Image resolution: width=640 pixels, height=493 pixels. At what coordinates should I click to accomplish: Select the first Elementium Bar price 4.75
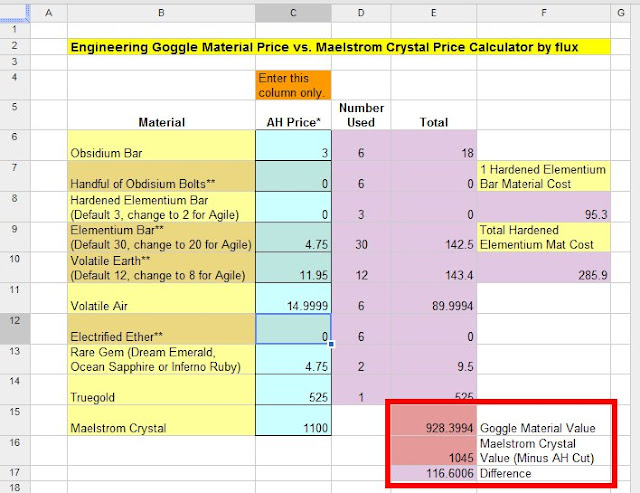(x=293, y=237)
